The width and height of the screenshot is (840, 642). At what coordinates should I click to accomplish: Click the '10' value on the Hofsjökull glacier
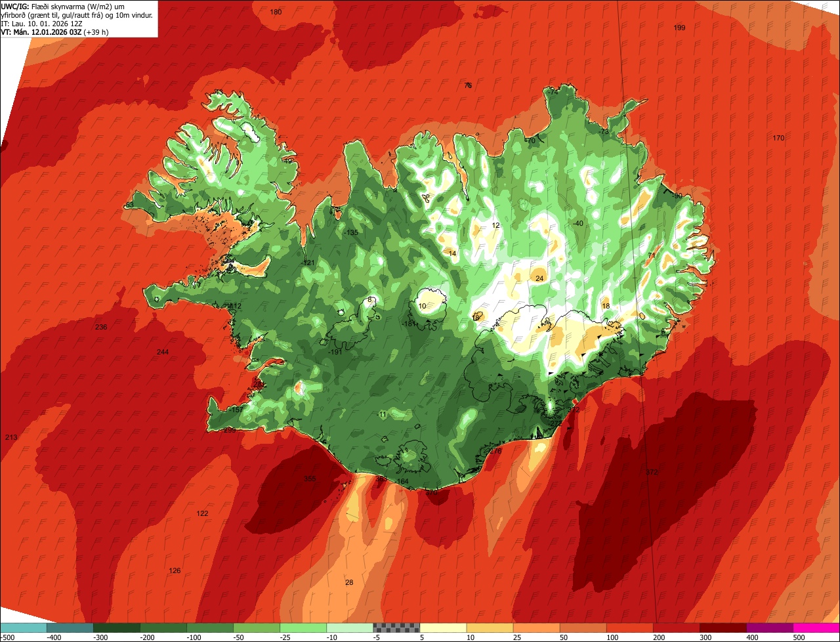click(422, 306)
